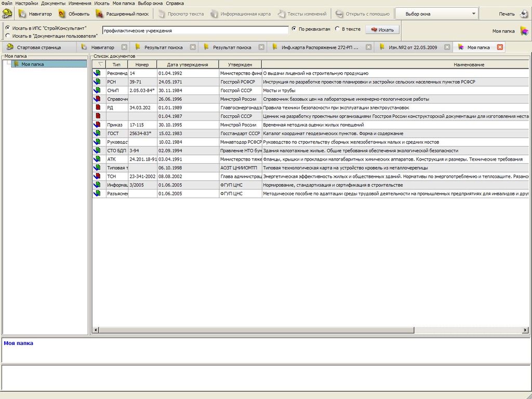Click the search text input field

pos(195,30)
